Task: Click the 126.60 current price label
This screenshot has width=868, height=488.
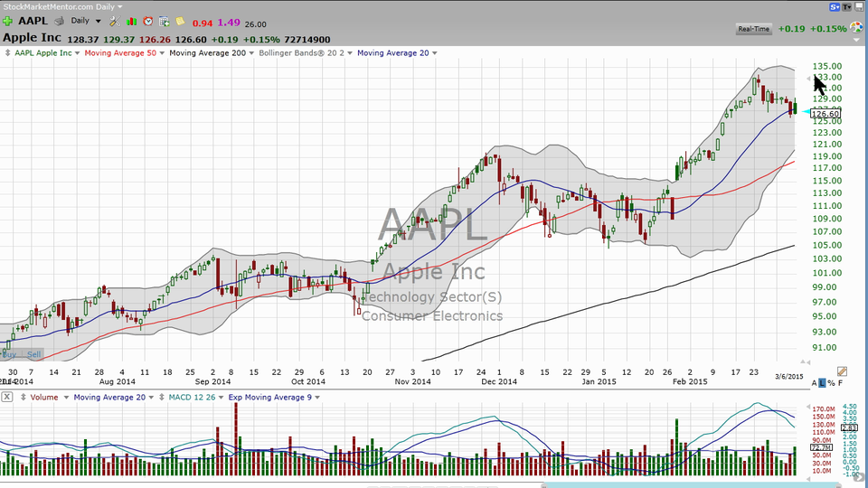Action: coord(826,114)
